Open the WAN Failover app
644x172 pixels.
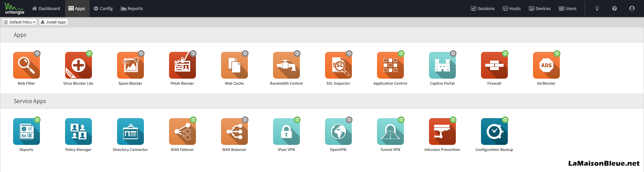[x=182, y=132]
